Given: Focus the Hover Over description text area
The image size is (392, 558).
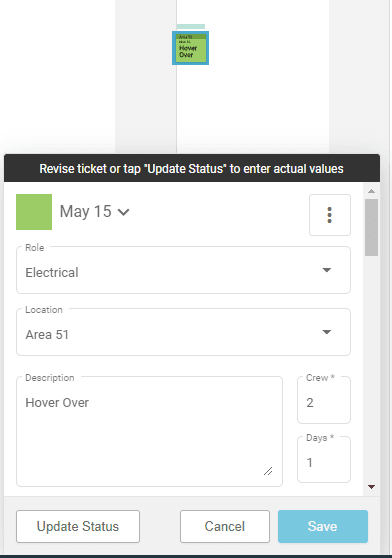Looking at the screenshot, I should [x=149, y=431].
